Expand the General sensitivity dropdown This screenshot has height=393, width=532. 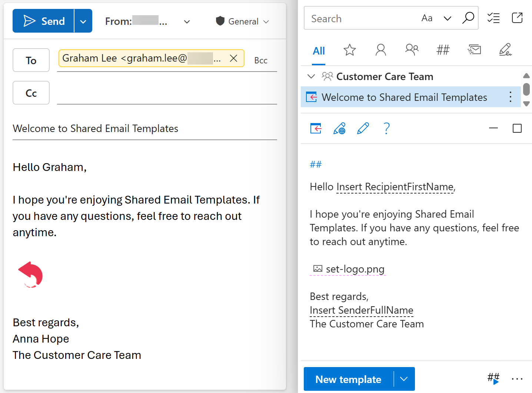[267, 22]
